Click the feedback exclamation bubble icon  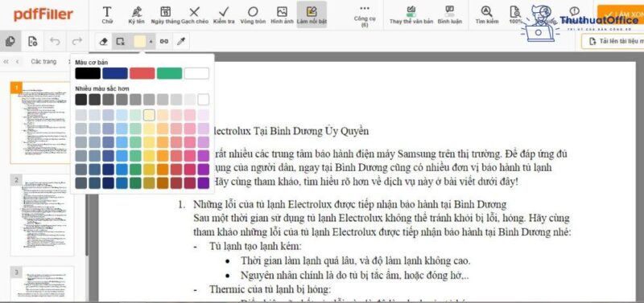pos(575,11)
